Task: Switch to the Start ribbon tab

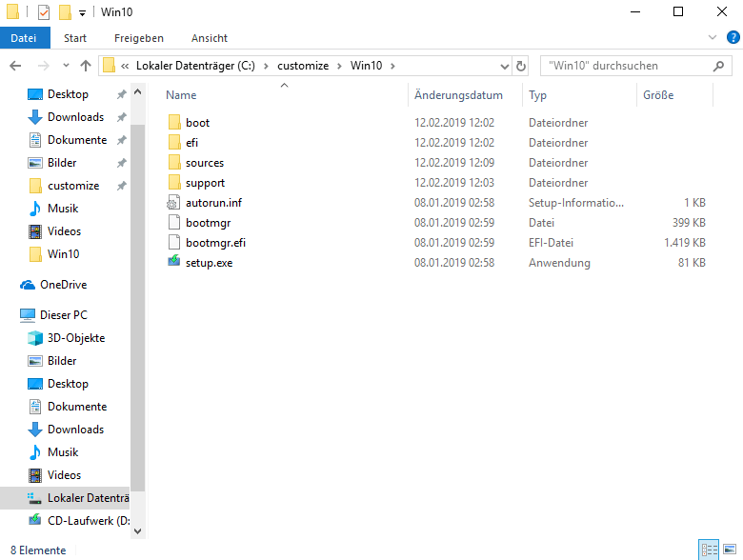Action: tap(75, 38)
